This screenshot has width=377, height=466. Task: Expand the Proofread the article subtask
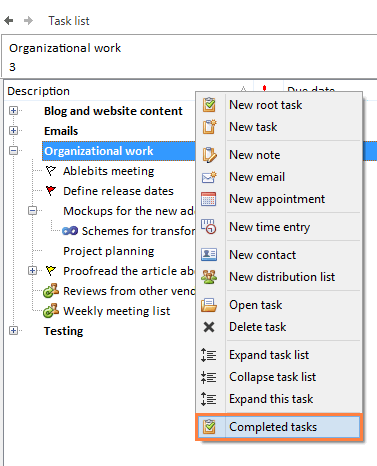point(32,271)
